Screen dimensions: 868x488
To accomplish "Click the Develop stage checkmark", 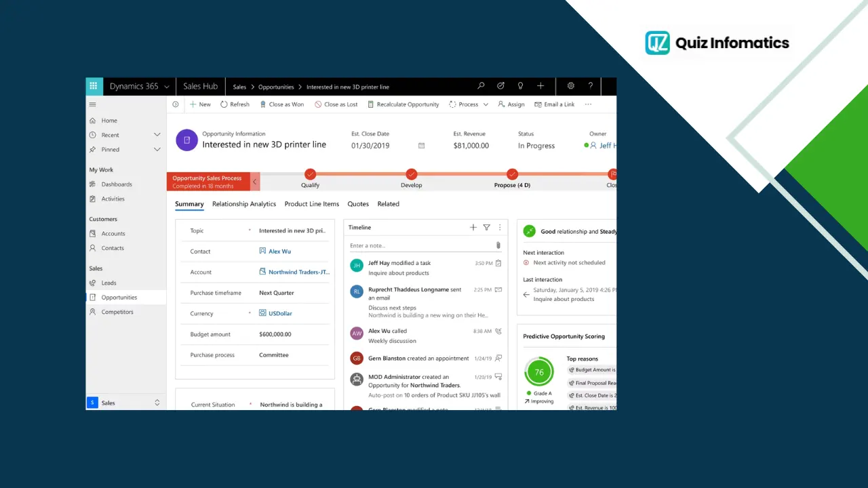I will tap(412, 174).
